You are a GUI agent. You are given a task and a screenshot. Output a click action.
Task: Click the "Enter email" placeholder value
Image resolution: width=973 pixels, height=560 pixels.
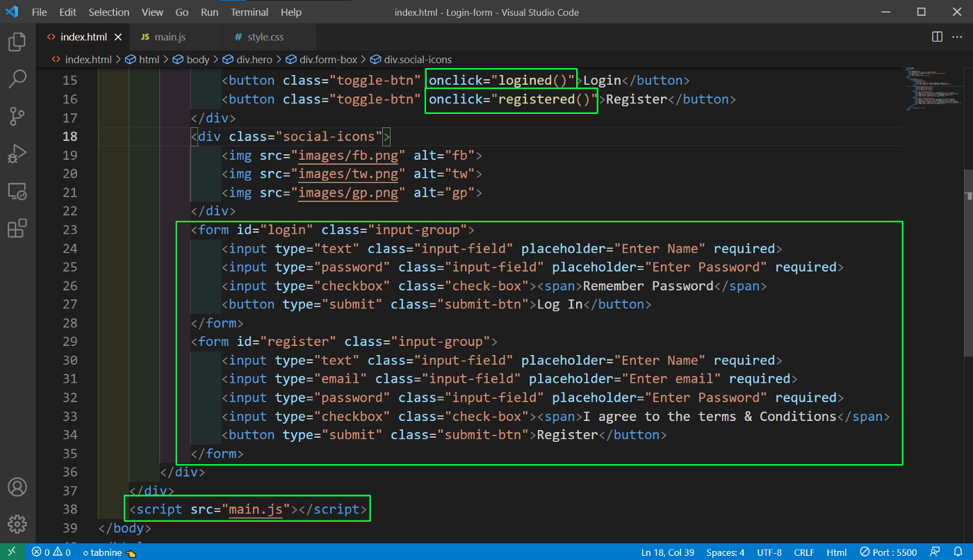671,379
